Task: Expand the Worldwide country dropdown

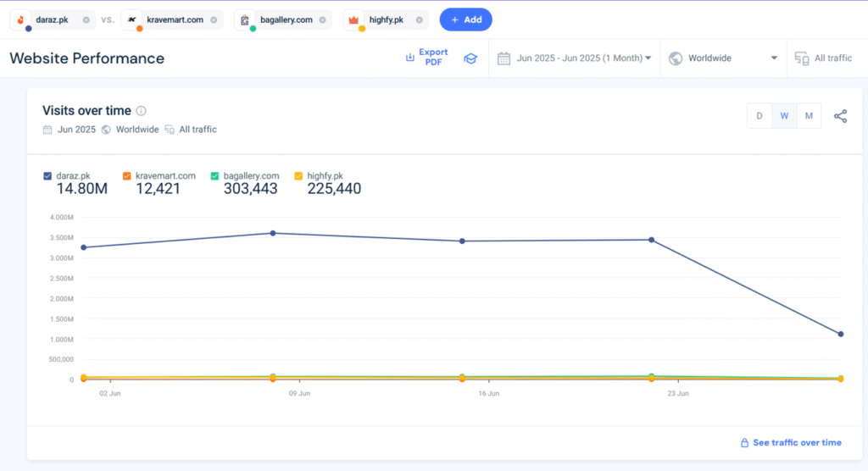Action: (723, 58)
